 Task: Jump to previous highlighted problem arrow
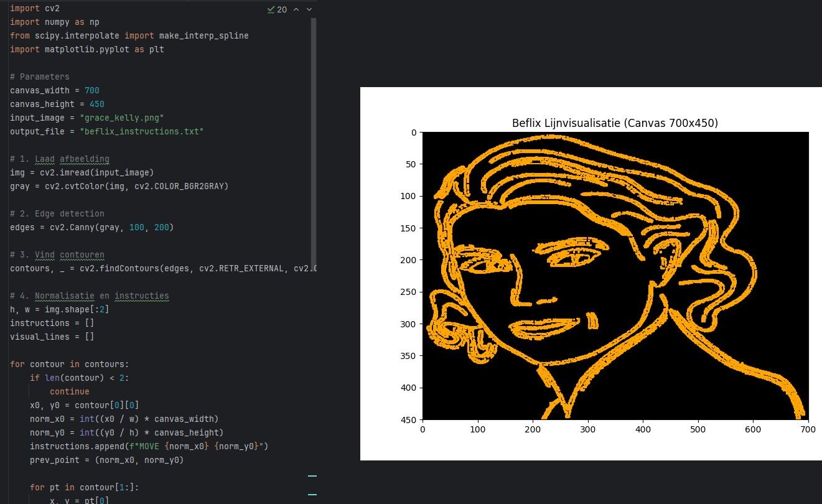point(296,9)
